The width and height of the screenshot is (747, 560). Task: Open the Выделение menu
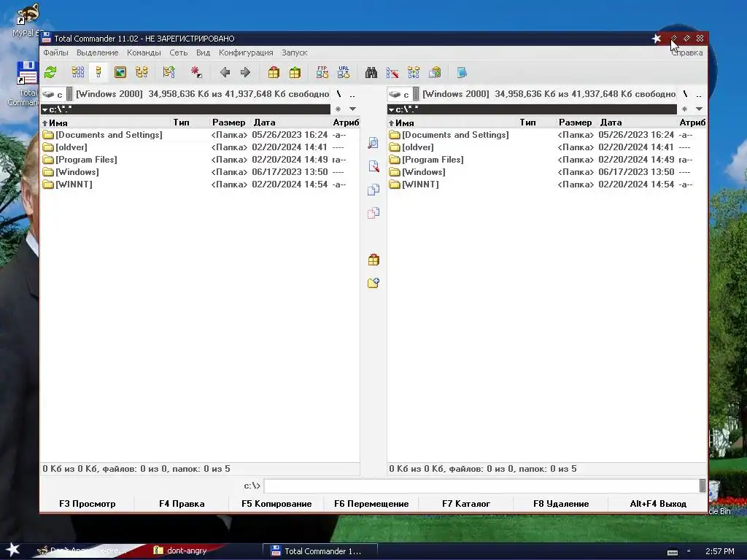[x=97, y=52]
